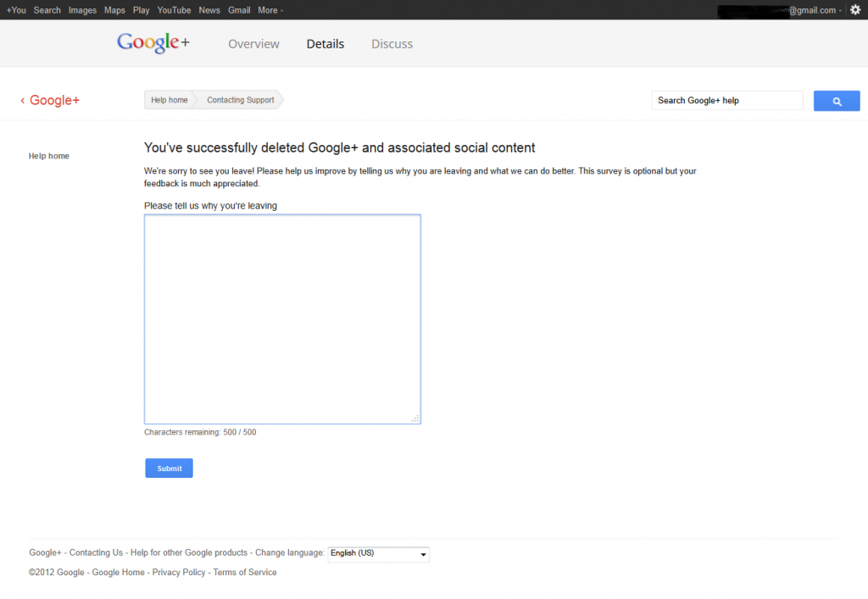The width and height of the screenshot is (868, 599).
Task: Open Maps in top bar
Action: tap(114, 10)
